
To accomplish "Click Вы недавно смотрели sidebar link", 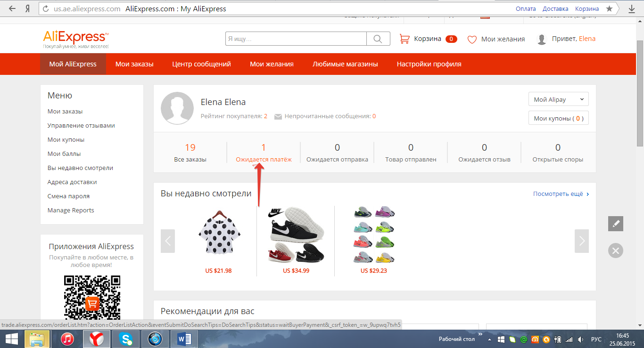I will (80, 168).
